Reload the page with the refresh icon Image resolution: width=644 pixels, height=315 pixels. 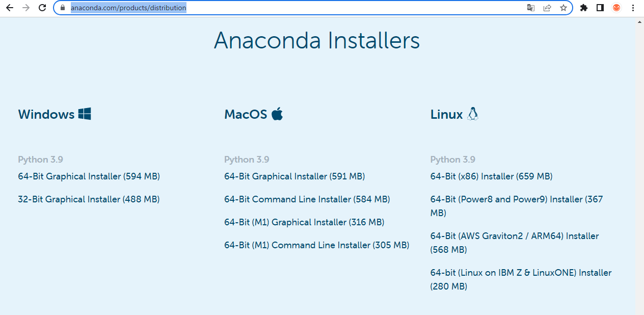point(43,8)
